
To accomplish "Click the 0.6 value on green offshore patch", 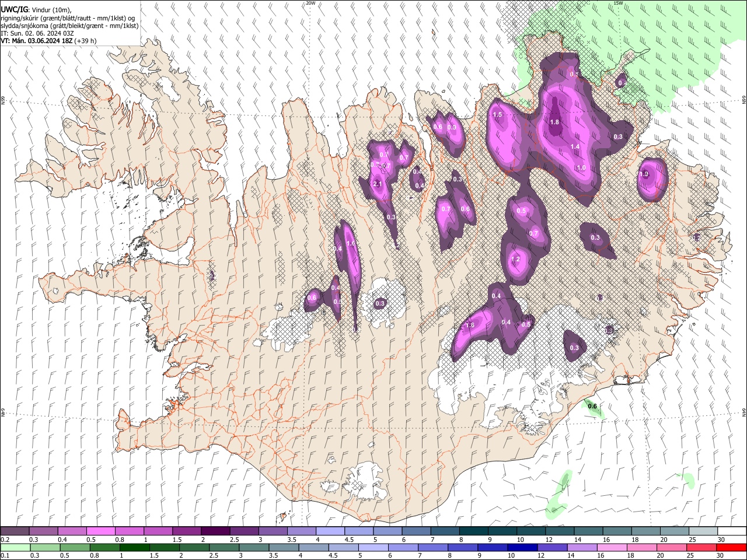I will [x=592, y=406].
